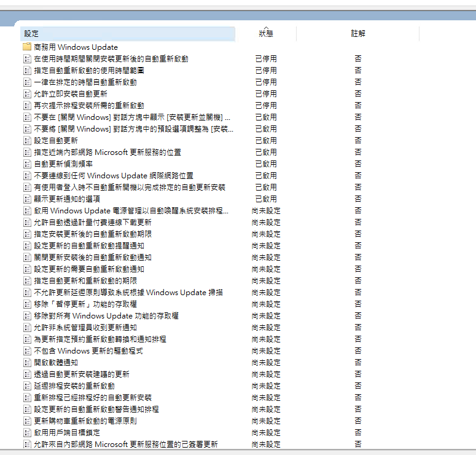Select 商務用 Windows Update folder name
The image size is (476, 455).
click(x=76, y=47)
